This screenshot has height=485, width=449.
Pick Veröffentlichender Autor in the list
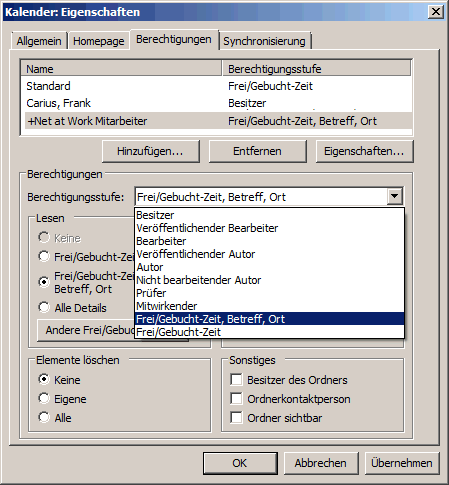269,254
